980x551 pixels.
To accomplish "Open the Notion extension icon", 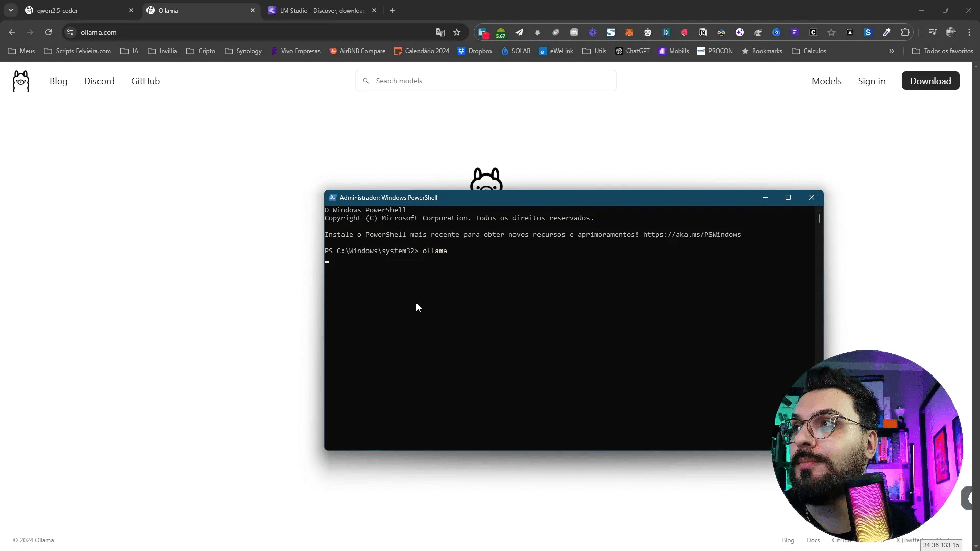I will (703, 32).
